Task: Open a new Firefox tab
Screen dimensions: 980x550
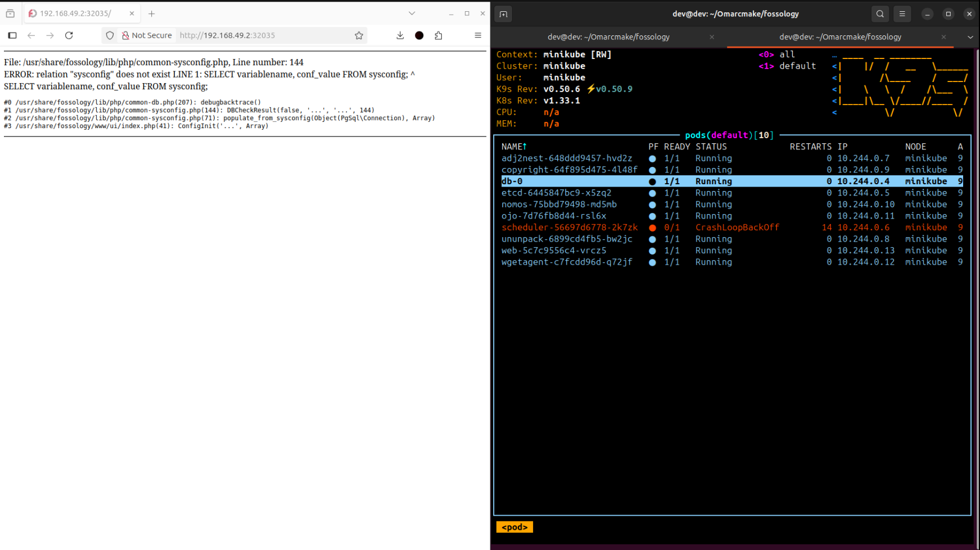Action: coord(152,13)
